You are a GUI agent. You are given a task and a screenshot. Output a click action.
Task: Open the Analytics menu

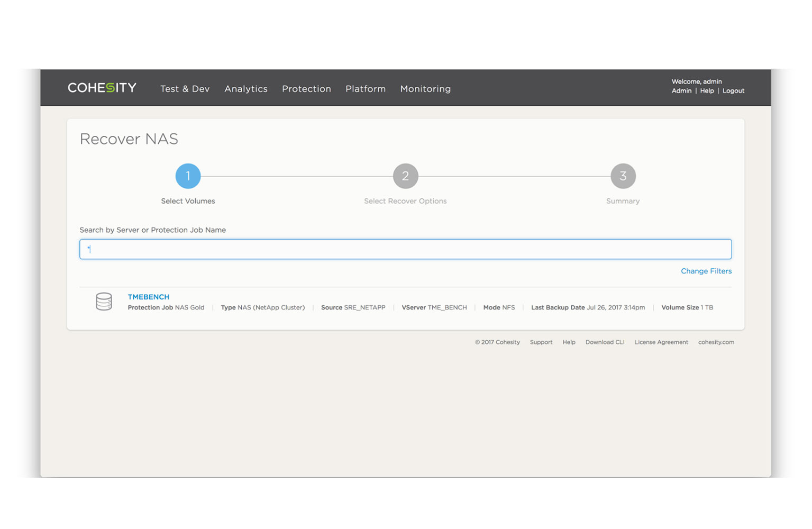[245, 89]
